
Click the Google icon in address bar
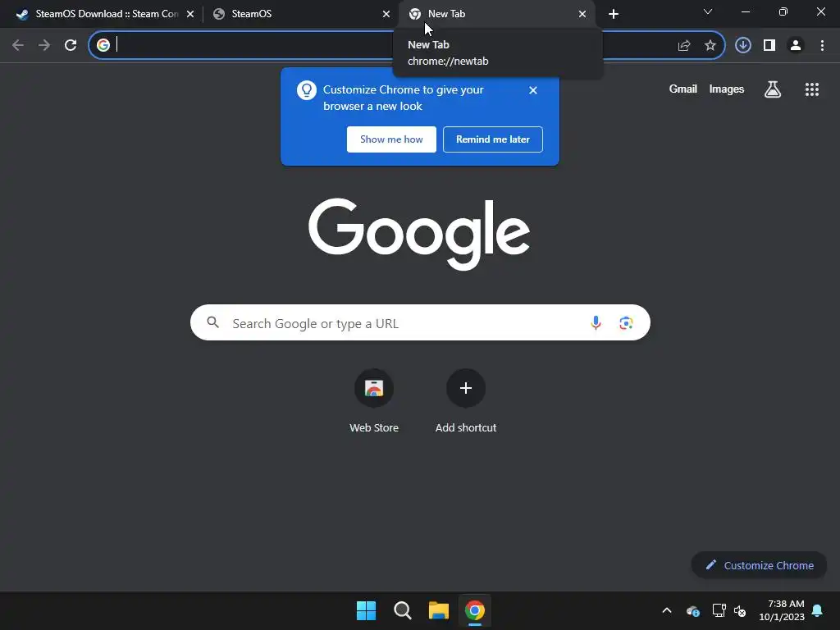tap(103, 45)
